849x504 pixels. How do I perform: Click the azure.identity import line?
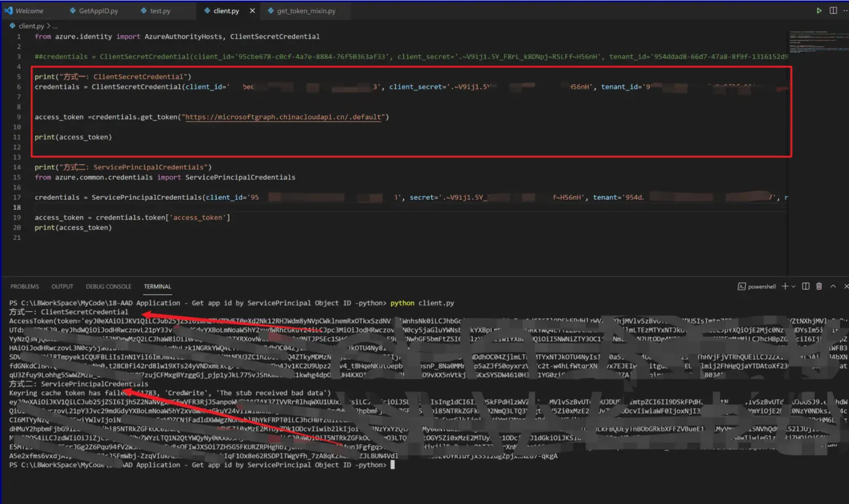[177, 36]
